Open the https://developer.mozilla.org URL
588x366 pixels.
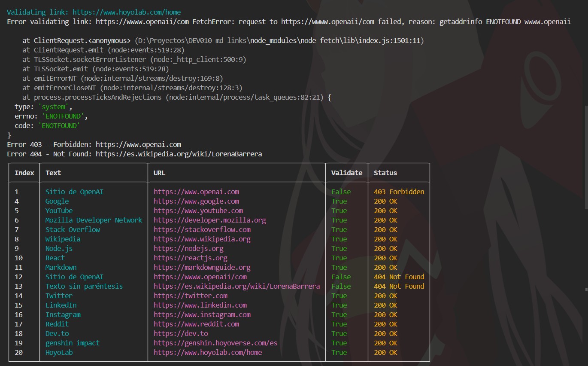tap(210, 220)
